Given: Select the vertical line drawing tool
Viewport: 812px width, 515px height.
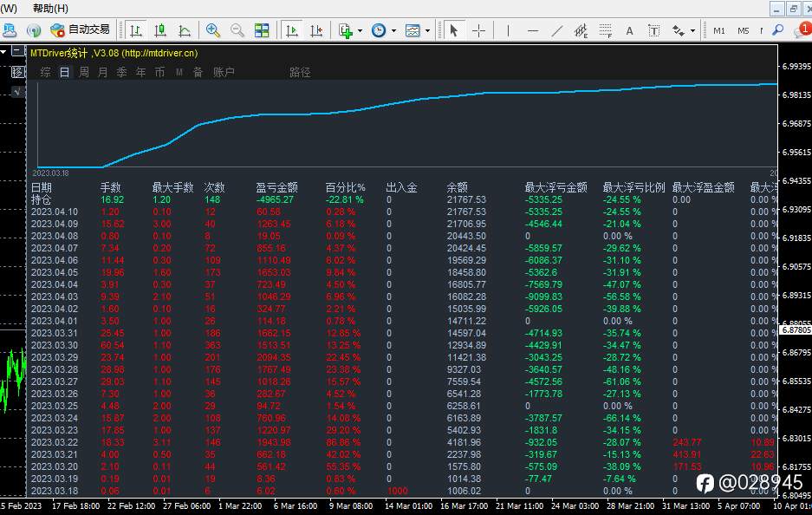Looking at the screenshot, I should (x=508, y=30).
